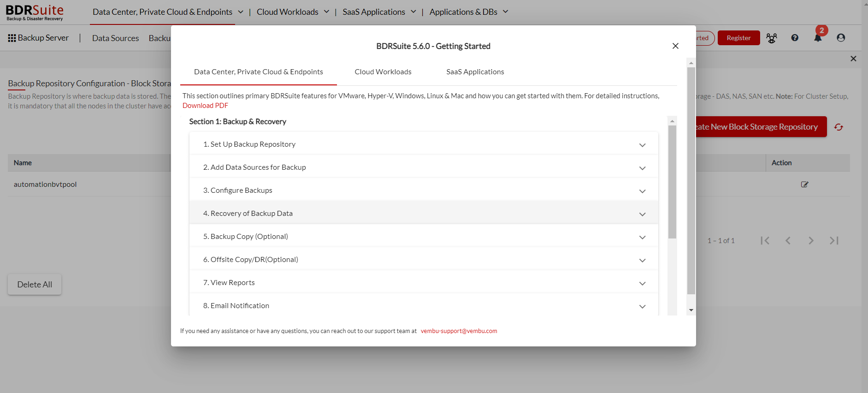This screenshot has height=393, width=868.
Task: Open notifications bell with badge 2
Action: tap(818, 38)
